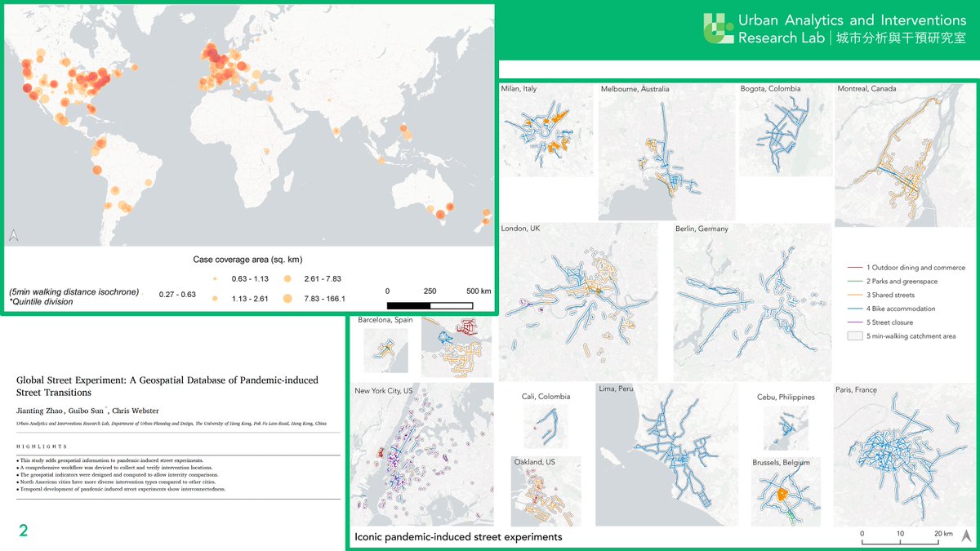
Task: Open the New York City, US map
Action: pyautogui.click(x=423, y=455)
